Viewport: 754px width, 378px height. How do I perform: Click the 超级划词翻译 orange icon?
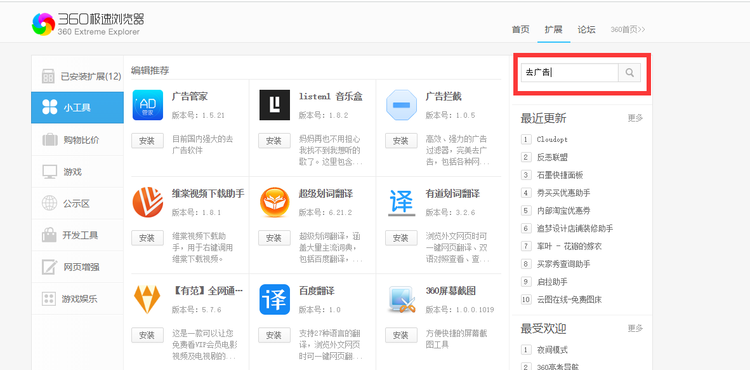tap(275, 202)
